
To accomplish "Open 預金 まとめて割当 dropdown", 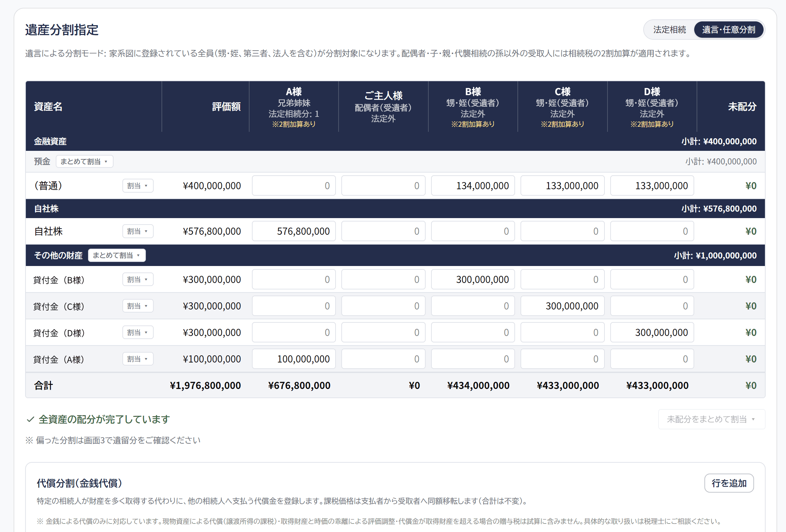I will 84,161.
